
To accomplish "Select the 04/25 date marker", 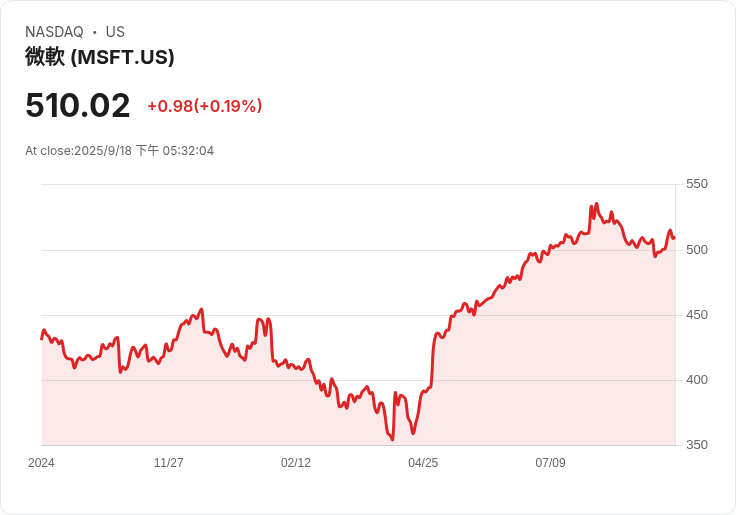I will [423, 463].
